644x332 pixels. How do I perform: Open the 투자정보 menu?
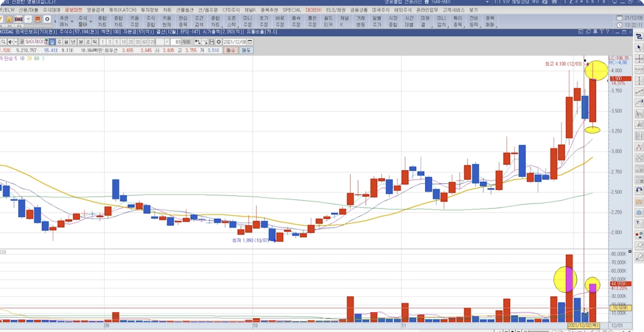tap(149, 10)
